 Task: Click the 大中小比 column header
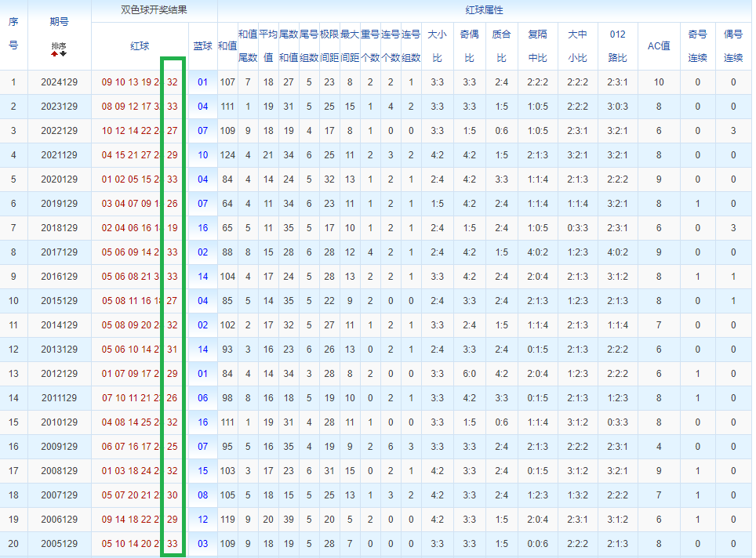577,46
